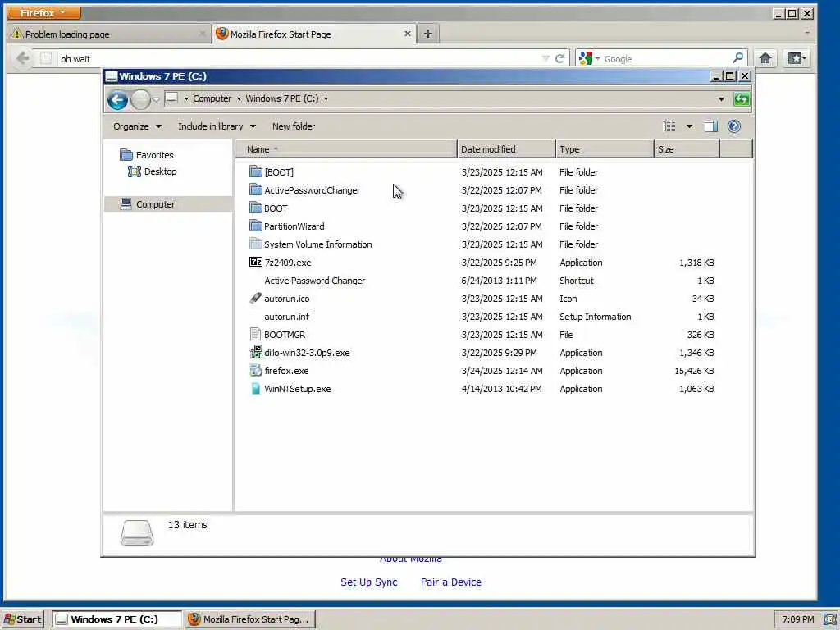
Task: Click the green Refresh icon in Explorer
Action: click(x=742, y=99)
